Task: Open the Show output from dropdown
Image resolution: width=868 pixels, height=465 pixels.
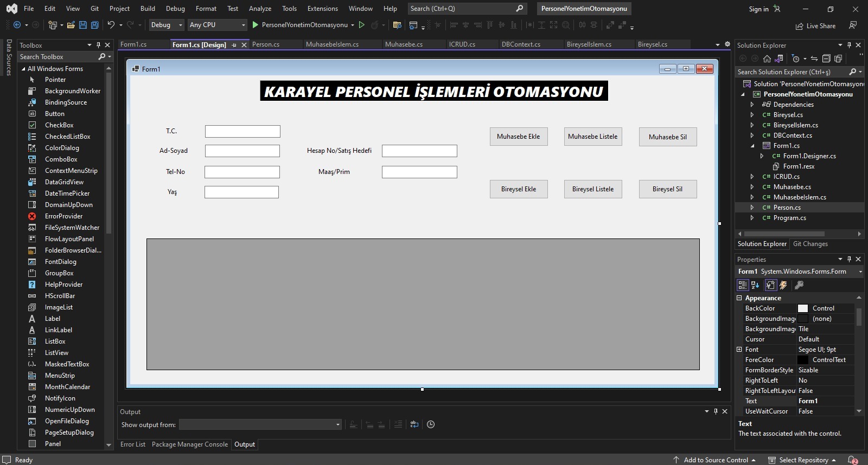Action: [x=260, y=424]
